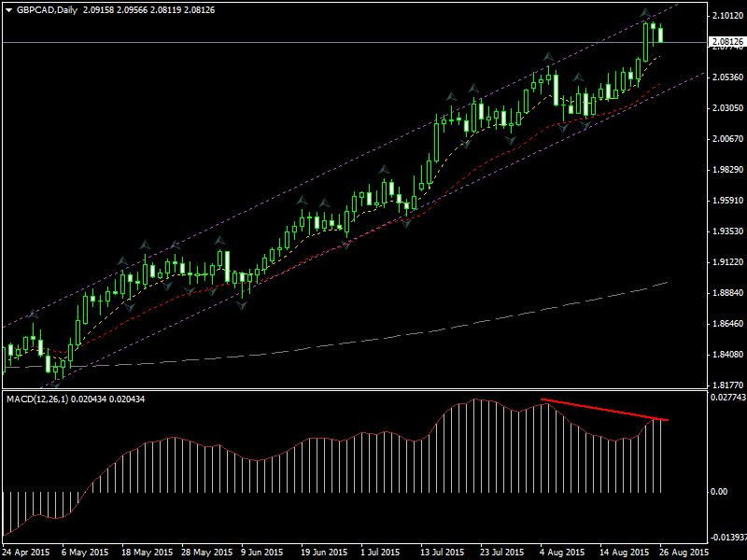Click the 0.00 MACD scale value

719,492
